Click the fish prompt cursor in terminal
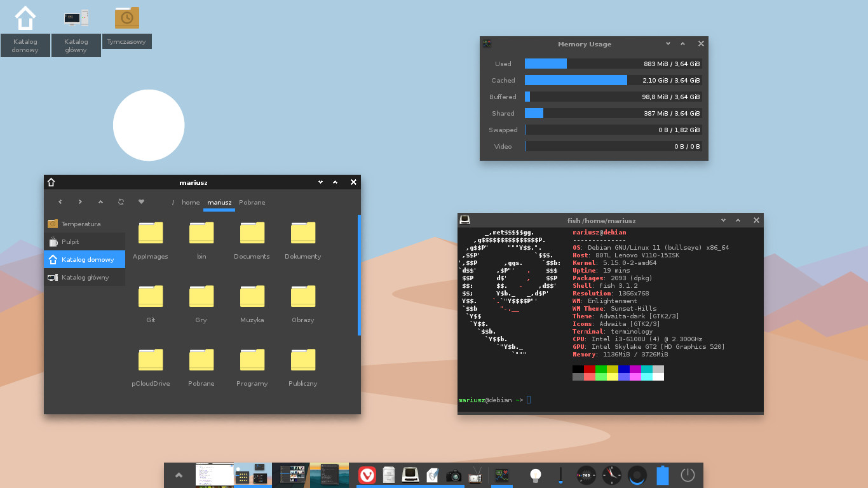868x488 pixels. 529,400
